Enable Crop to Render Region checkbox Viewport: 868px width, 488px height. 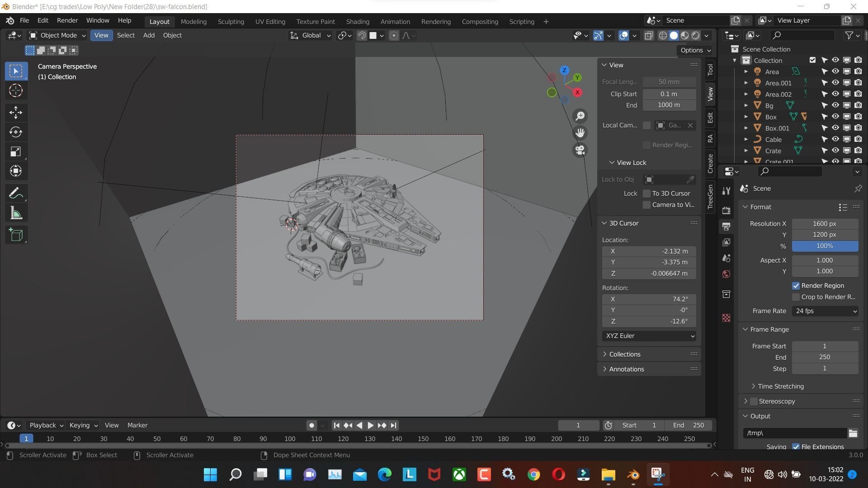pos(796,297)
